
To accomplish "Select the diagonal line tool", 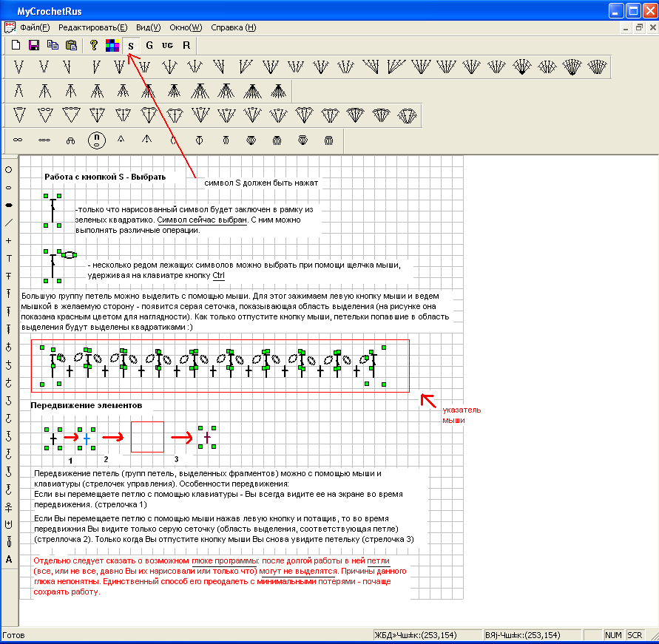I will [x=8, y=223].
